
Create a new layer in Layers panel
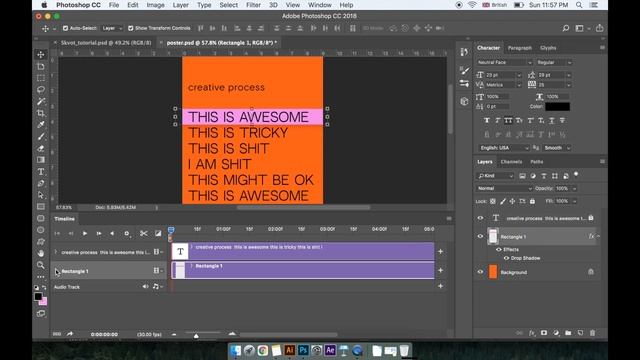tap(580, 333)
